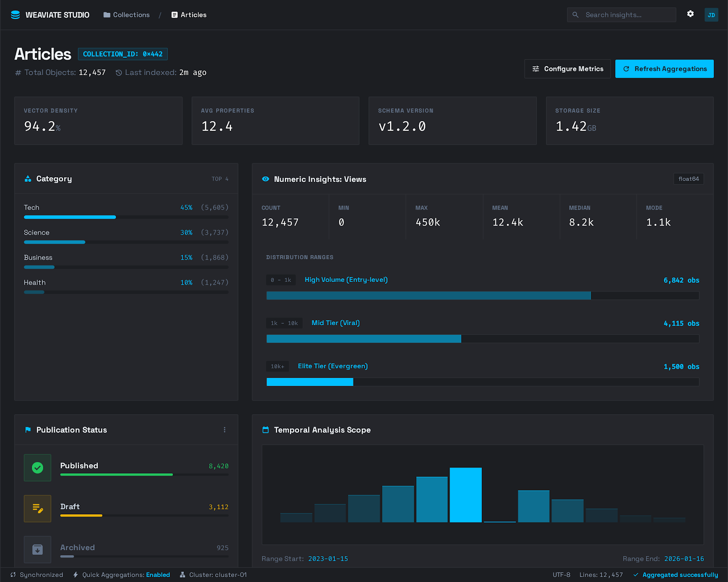Click the MEDIAN value 8.2k
Screen dimensions: 728x582
pos(581,222)
